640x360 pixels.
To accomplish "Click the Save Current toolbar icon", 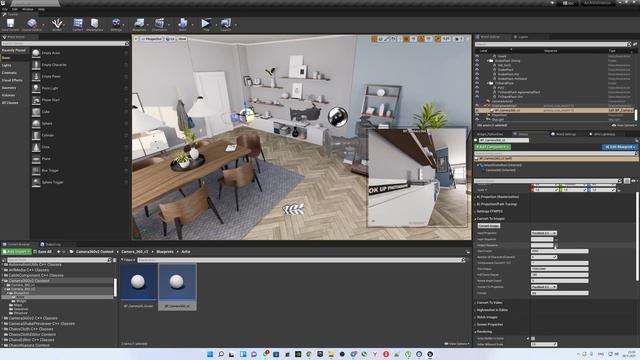I will pos(10,24).
